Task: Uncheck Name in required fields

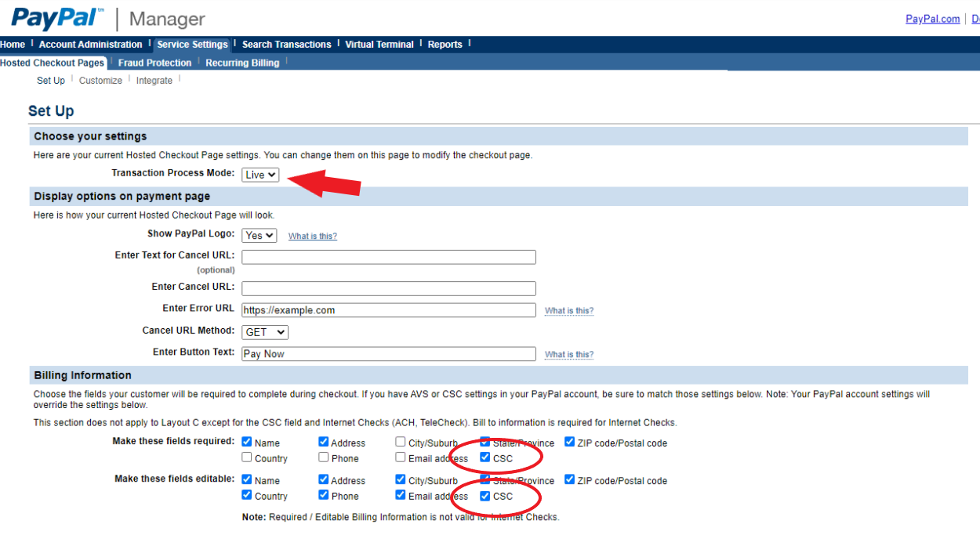Action: tap(247, 442)
